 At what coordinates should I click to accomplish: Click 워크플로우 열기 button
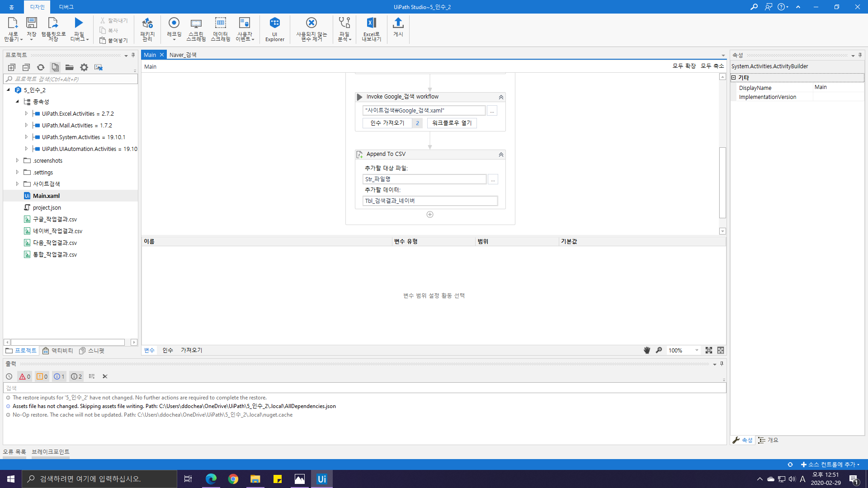(452, 123)
